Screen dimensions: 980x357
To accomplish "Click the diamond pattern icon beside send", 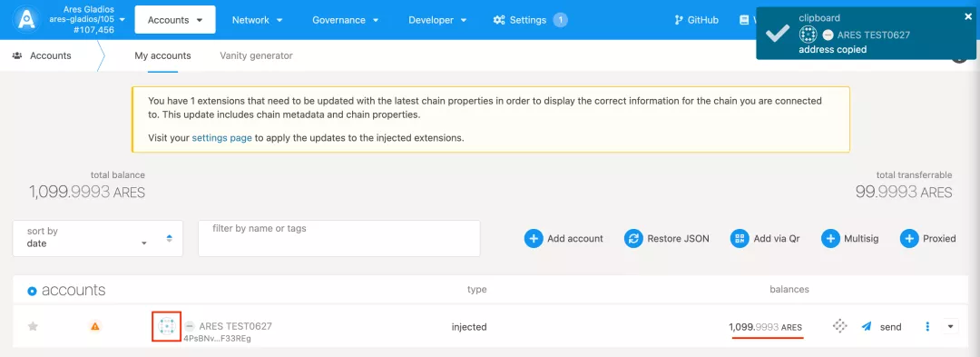I will click(x=839, y=326).
